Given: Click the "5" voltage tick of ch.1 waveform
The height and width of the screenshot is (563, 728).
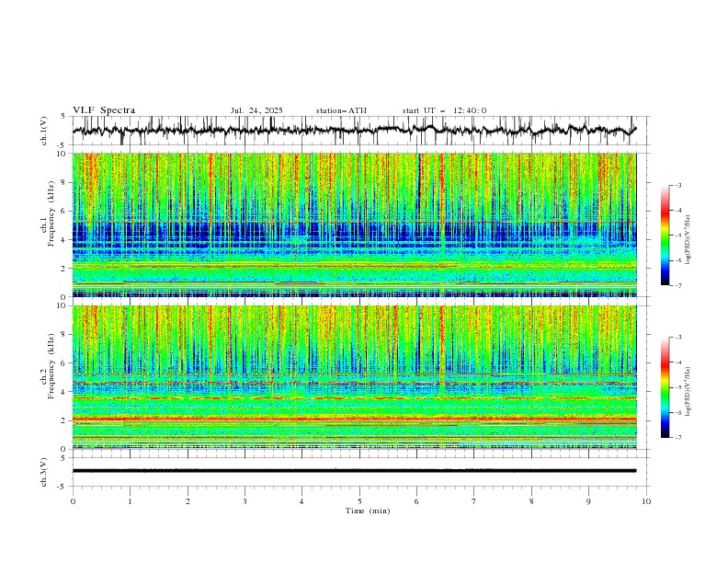Looking at the screenshot, I should [63, 117].
